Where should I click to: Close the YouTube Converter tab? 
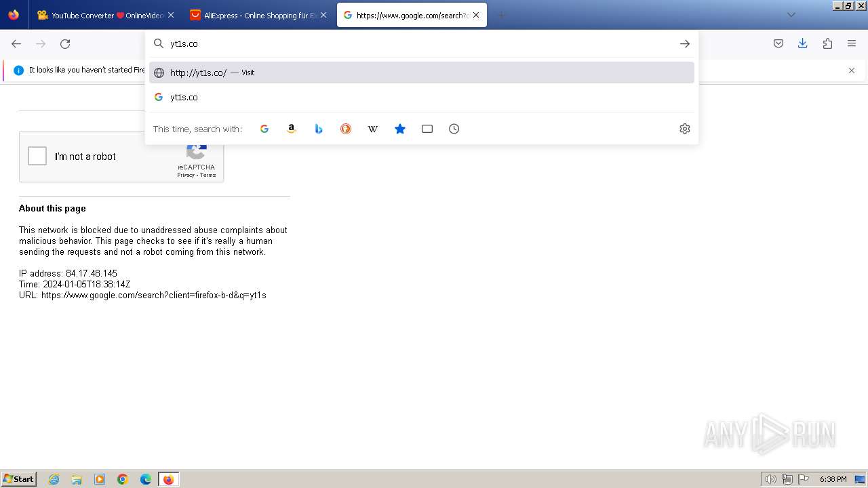pos(171,15)
